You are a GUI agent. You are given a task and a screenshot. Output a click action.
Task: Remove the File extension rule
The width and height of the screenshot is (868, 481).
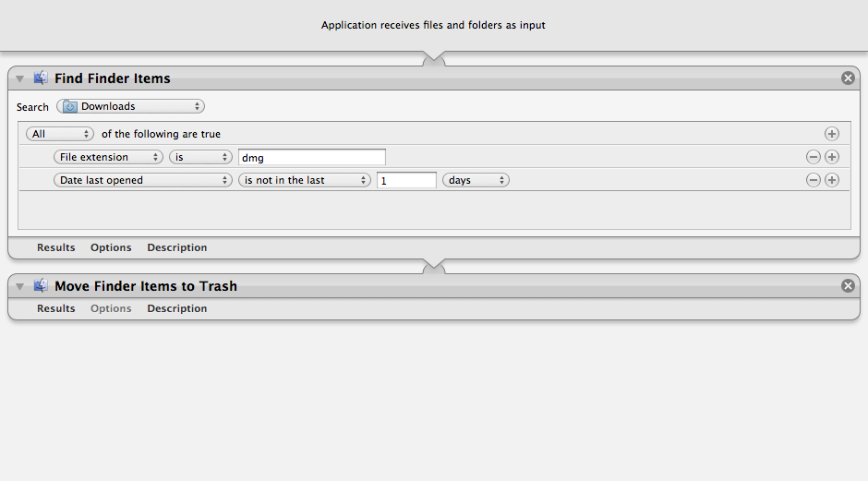(814, 157)
